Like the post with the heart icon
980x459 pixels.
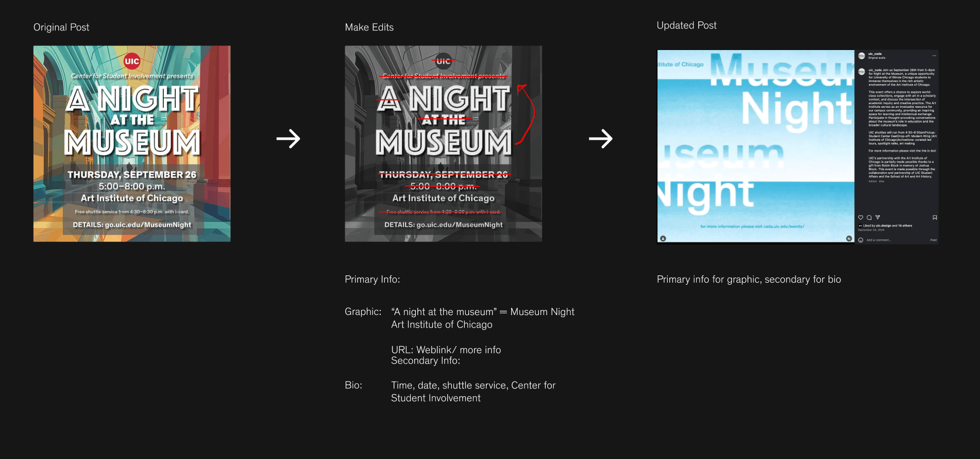pos(860,218)
